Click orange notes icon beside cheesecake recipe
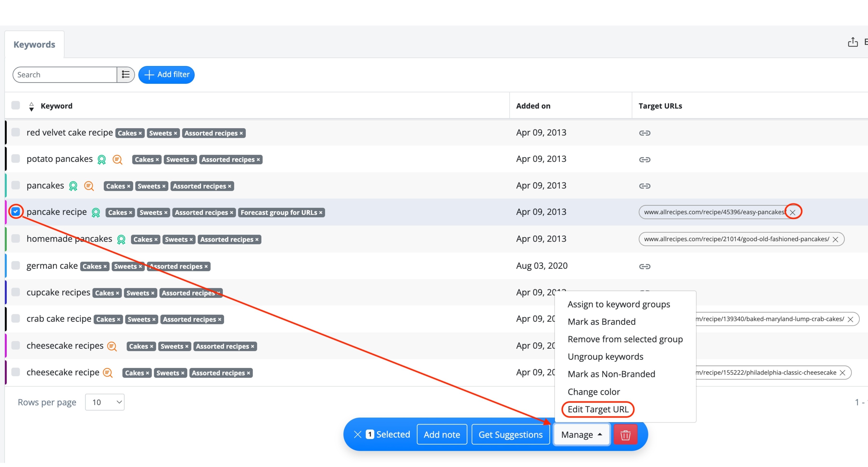This screenshot has height=467, width=868. pos(108,373)
